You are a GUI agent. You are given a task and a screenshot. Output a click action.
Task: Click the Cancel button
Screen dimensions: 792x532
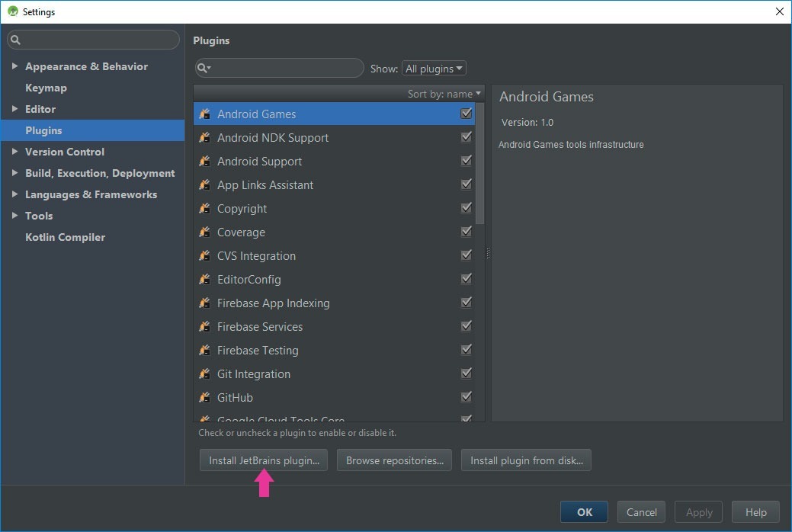coord(642,512)
